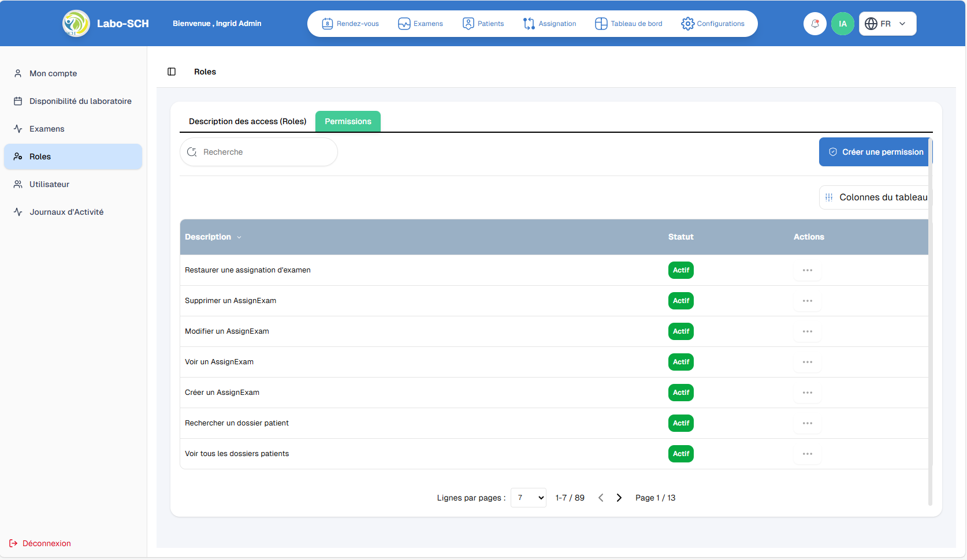The image size is (967, 560).
Task: Open Tableau de bord dashboard icon
Action: 600,24
